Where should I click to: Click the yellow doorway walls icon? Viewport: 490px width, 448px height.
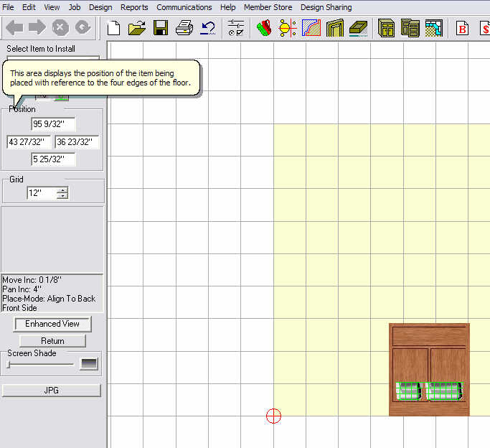pos(335,28)
